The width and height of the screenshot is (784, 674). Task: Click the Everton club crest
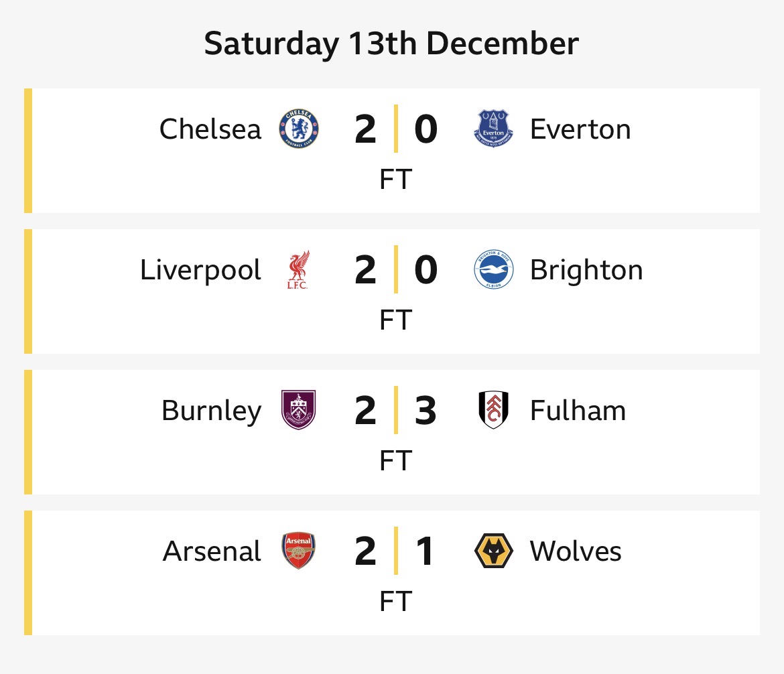(x=493, y=129)
